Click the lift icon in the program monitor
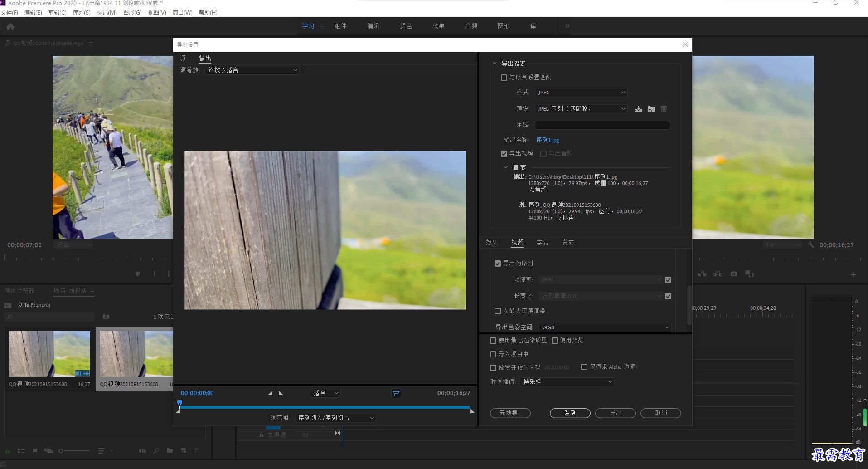Image resolution: width=868 pixels, height=469 pixels. pyautogui.click(x=702, y=274)
